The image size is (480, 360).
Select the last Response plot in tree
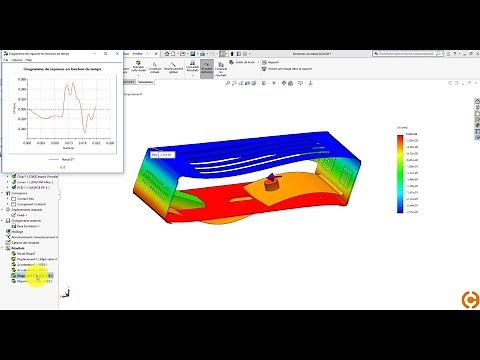[x=32, y=281]
